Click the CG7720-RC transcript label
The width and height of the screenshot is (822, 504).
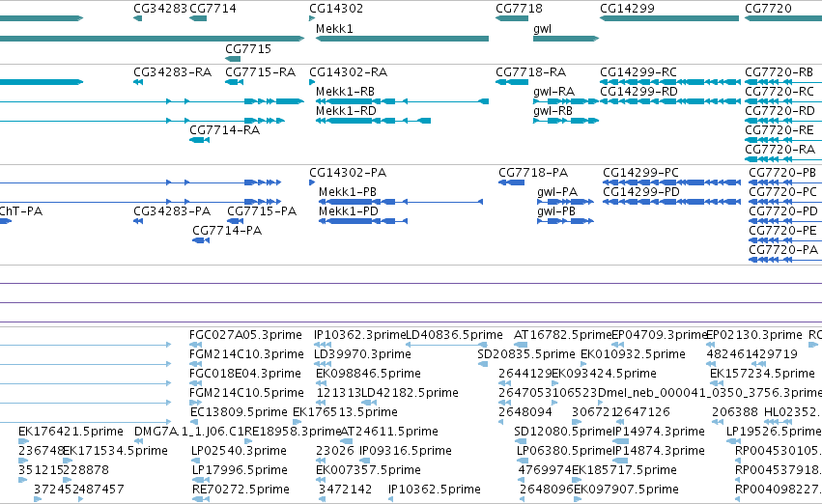[x=779, y=91]
